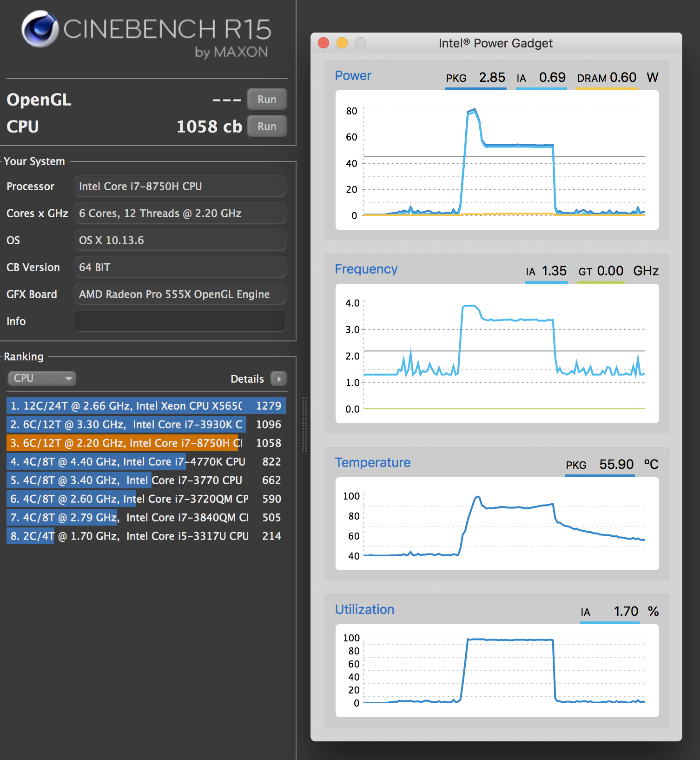The width and height of the screenshot is (700, 760).
Task: Click the Utilization graph in Power Gadget
Action: click(x=497, y=671)
